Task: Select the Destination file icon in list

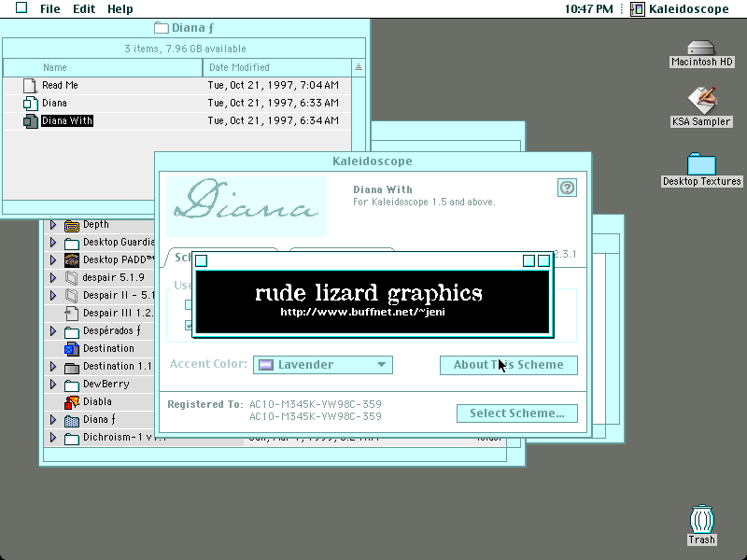Action: click(x=72, y=349)
